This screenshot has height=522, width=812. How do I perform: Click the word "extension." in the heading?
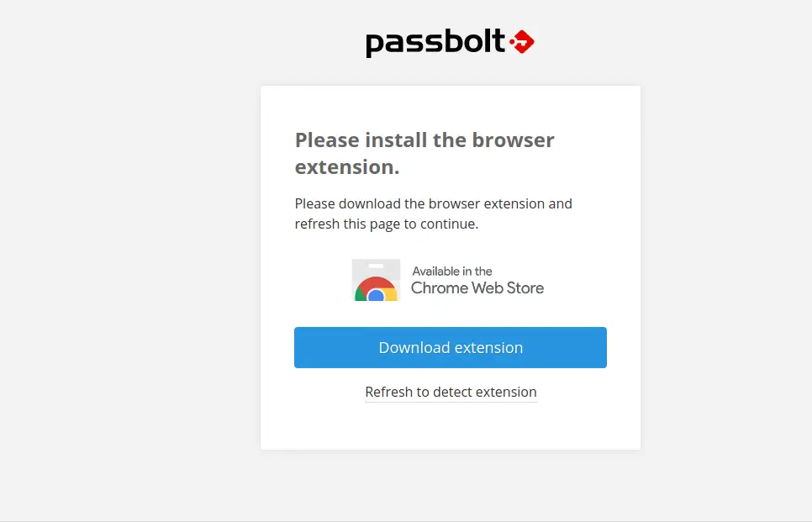[x=346, y=166]
